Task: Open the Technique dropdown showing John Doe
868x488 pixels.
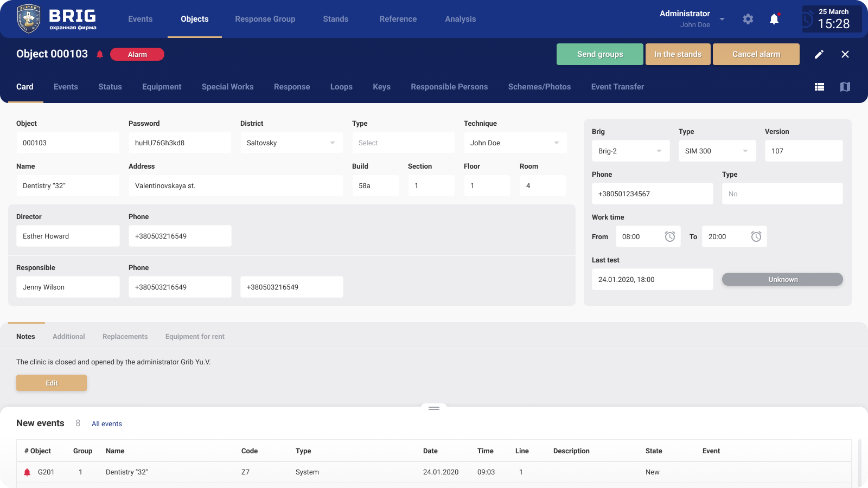Action: coord(556,143)
